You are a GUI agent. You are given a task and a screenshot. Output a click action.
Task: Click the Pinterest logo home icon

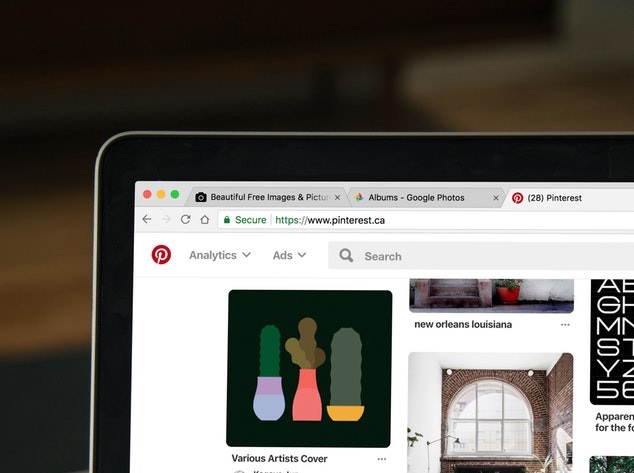(x=161, y=255)
